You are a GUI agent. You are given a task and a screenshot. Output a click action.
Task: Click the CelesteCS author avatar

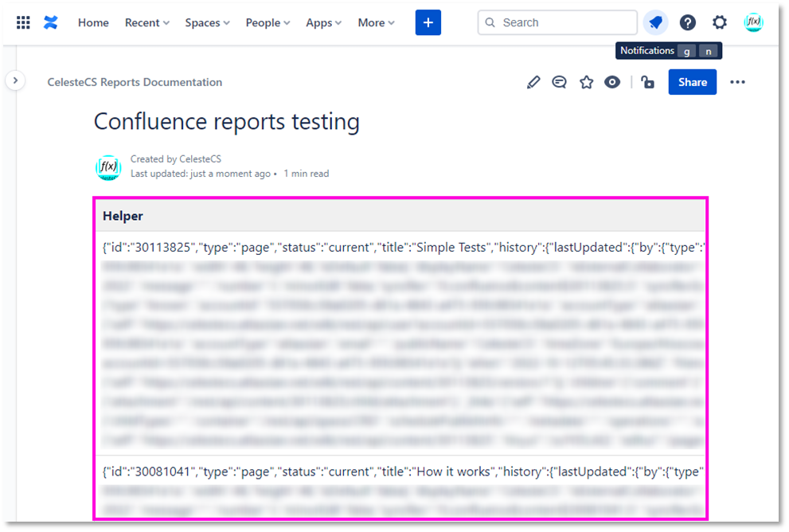(108, 167)
